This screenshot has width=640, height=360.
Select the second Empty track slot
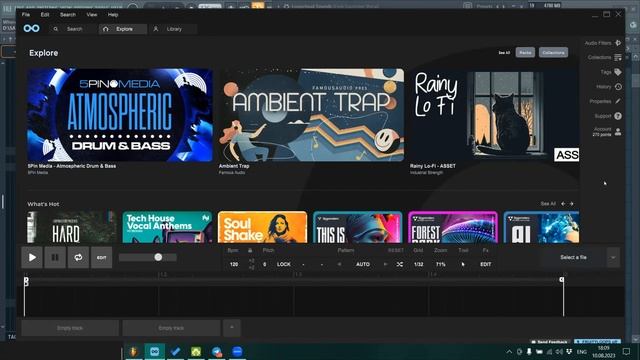coord(171,328)
